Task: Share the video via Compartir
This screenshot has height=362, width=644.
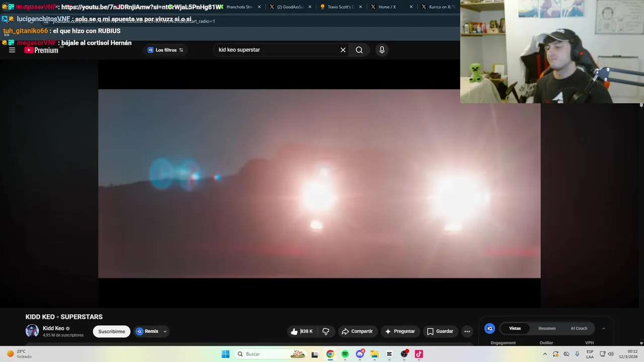Action: (357, 331)
